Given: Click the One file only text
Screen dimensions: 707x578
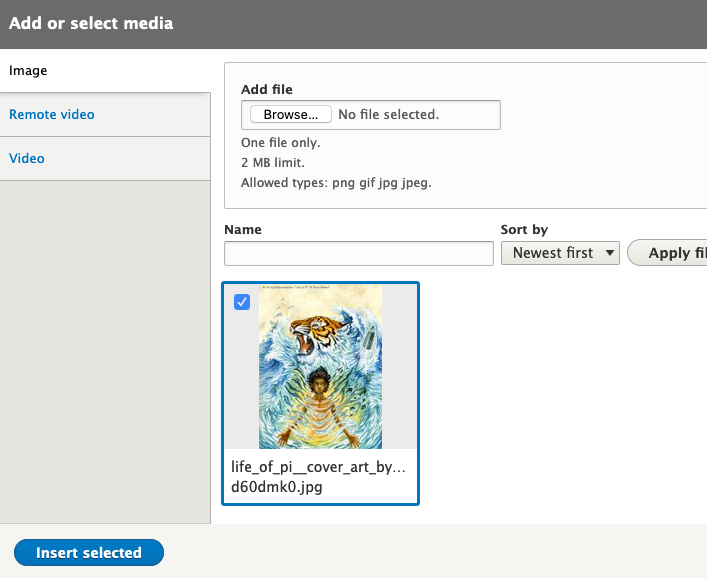Looking at the screenshot, I should (x=280, y=142).
